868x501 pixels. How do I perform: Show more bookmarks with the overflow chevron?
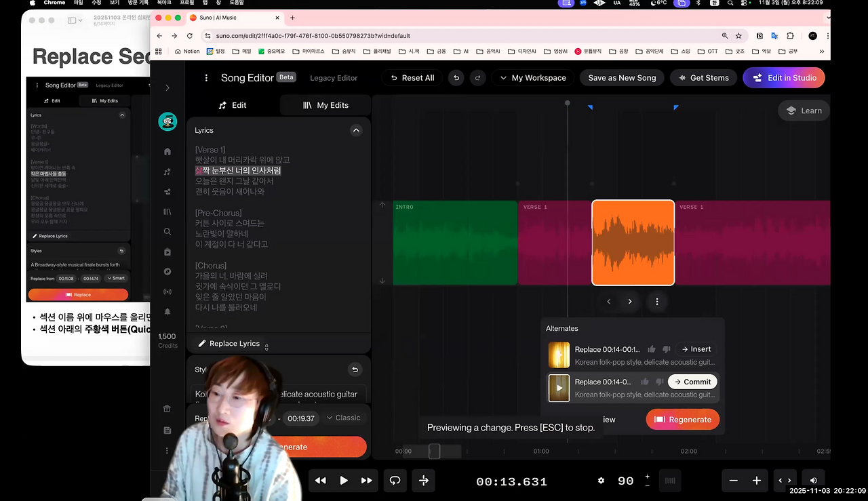(822, 51)
